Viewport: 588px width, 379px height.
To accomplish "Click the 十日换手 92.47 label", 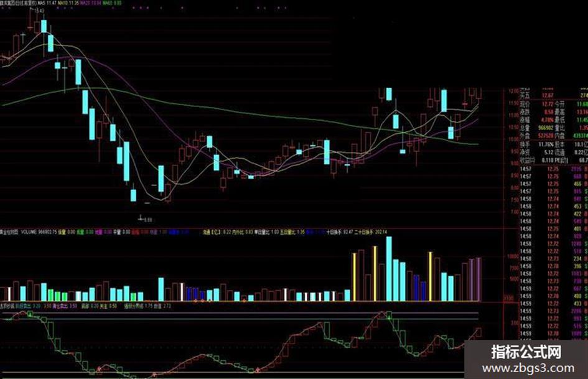I will 340,232.
